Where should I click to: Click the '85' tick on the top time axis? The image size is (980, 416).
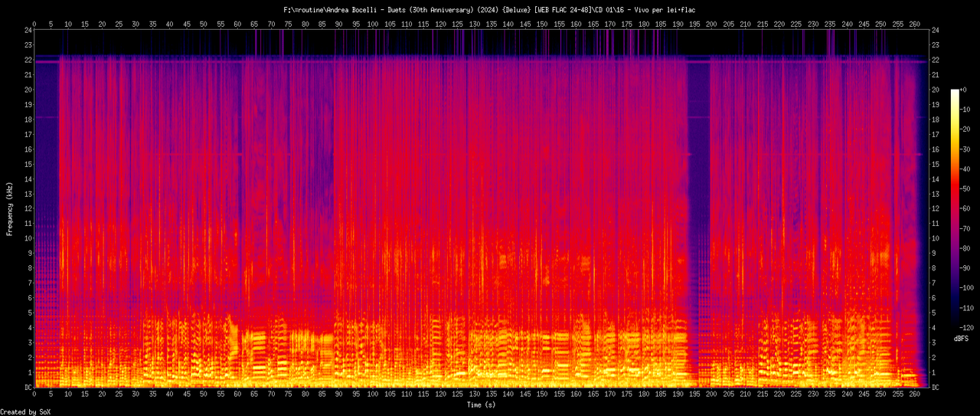pyautogui.click(x=322, y=24)
